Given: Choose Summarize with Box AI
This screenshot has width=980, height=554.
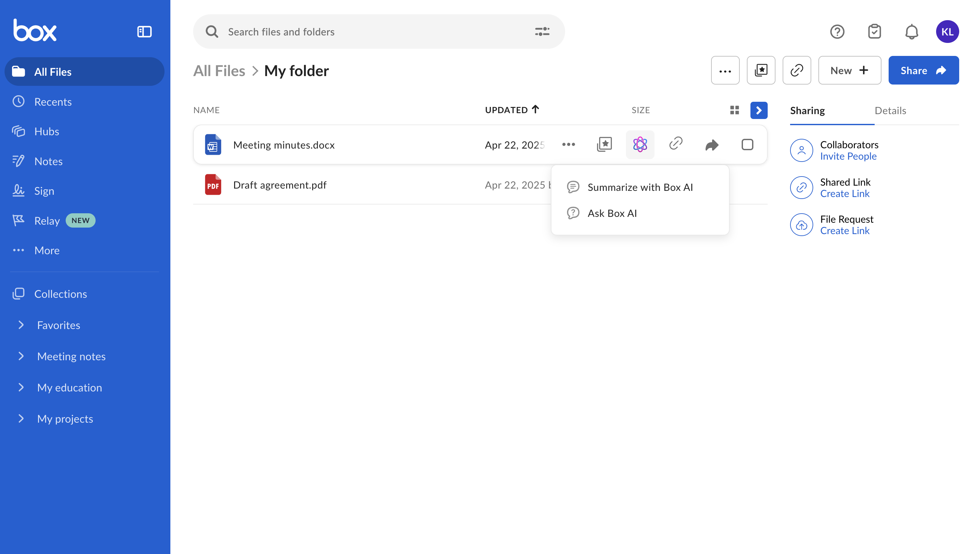Looking at the screenshot, I should pos(640,187).
